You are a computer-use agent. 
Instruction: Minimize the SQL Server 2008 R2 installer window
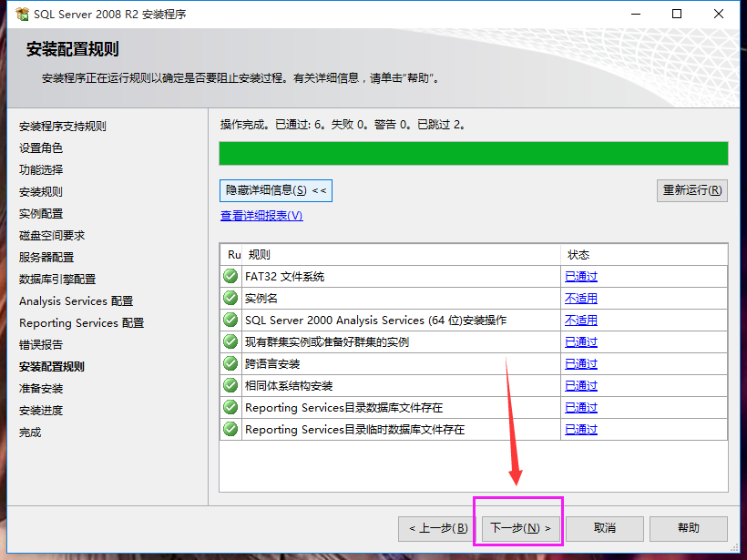(x=636, y=14)
